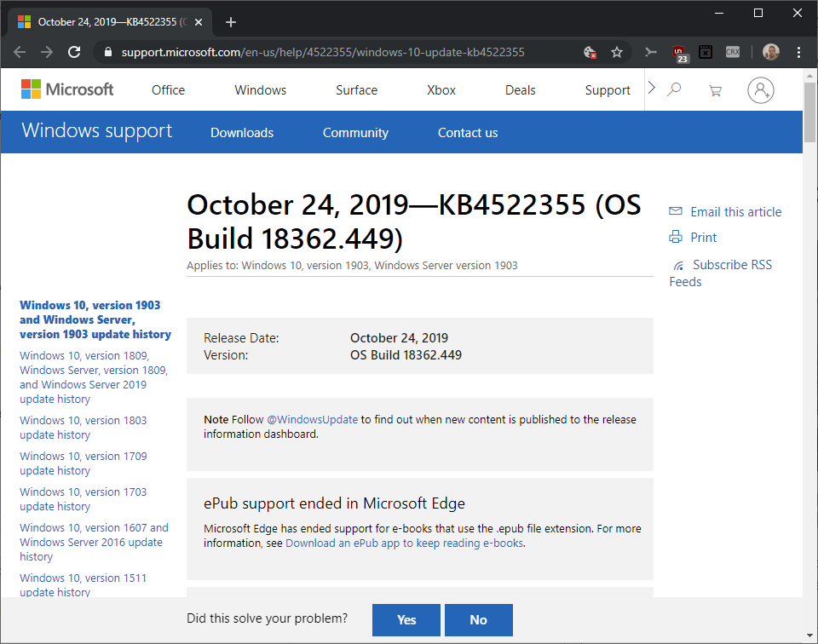Viewport: 818px width, 644px height.
Task: Click the Print link
Action: pos(703,238)
